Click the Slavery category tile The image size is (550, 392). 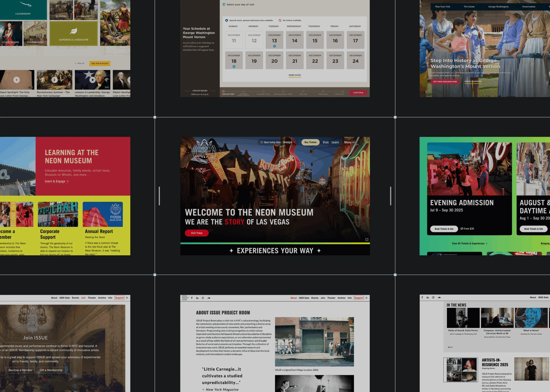coord(61,10)
